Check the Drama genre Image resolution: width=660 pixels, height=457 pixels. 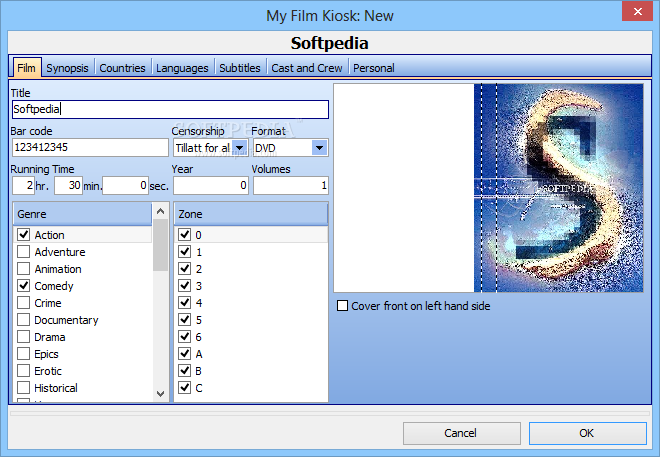pos(24,337)
